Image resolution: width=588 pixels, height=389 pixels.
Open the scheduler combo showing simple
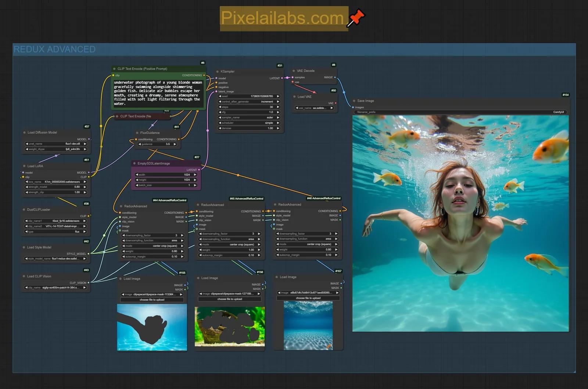(249, 123)
